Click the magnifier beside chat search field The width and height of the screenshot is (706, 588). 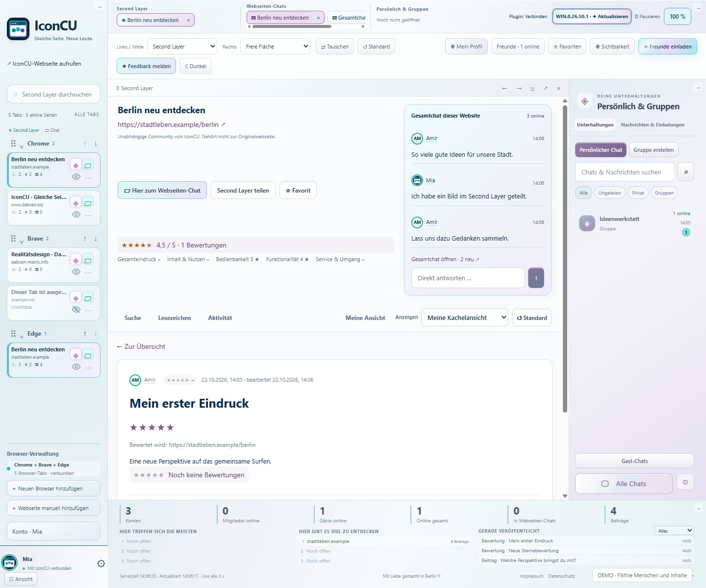point(686,172)
